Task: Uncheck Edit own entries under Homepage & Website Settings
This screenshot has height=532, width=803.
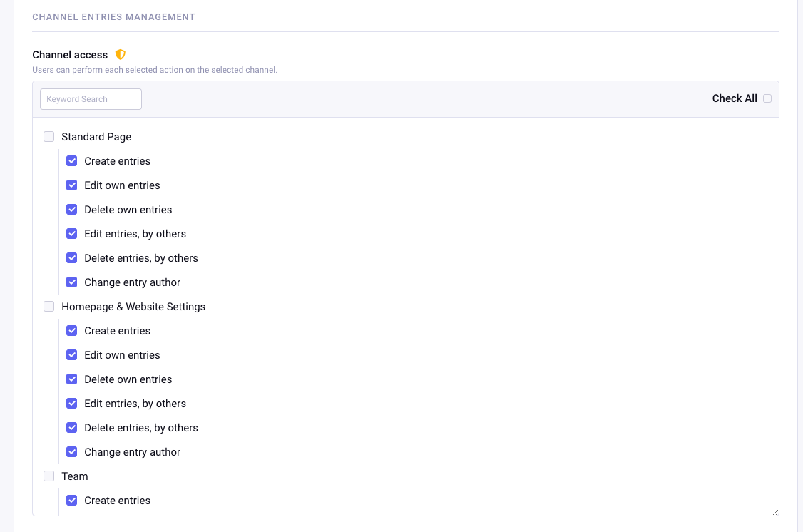Action: tap(72, 355)
